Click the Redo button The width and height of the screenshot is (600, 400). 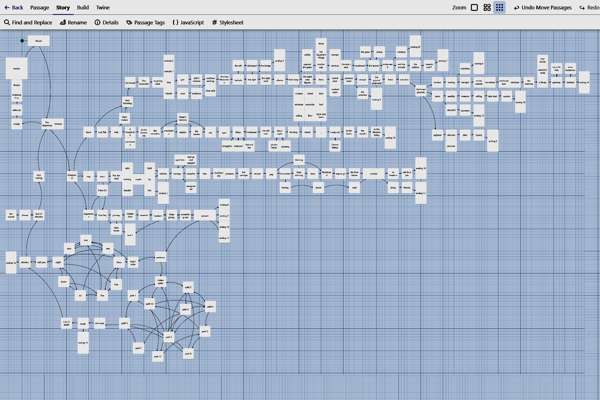(588, 7)
